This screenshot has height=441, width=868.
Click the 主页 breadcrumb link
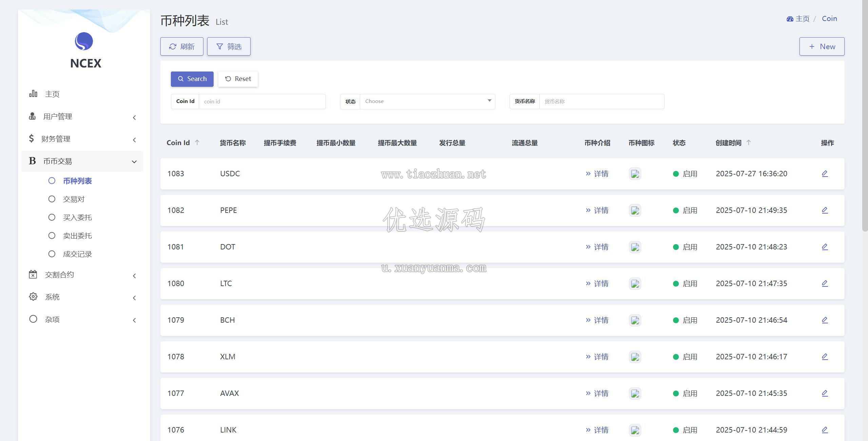pyautogui.click(x=803, y=19)
